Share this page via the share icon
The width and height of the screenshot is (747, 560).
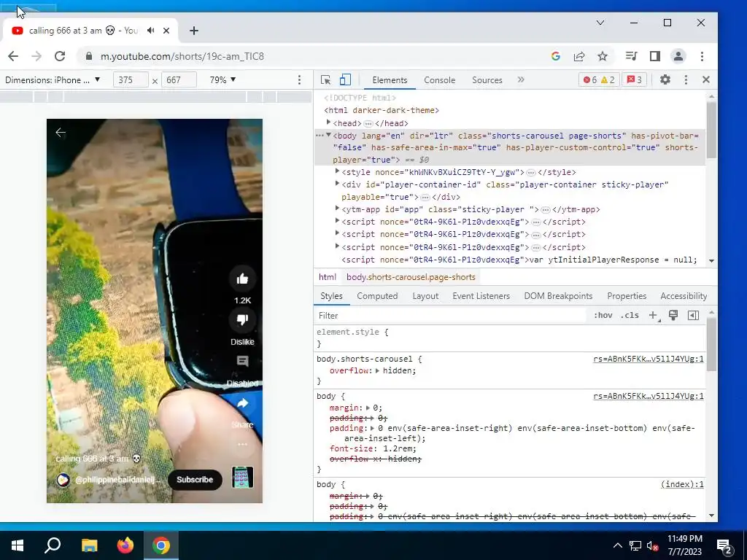[578, 56]
